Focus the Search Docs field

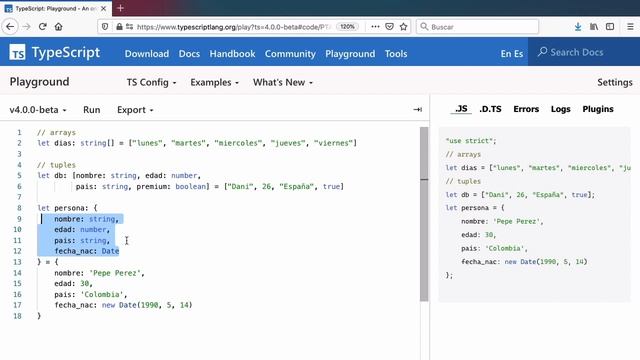pyautogui.click(x=584, y=52)
